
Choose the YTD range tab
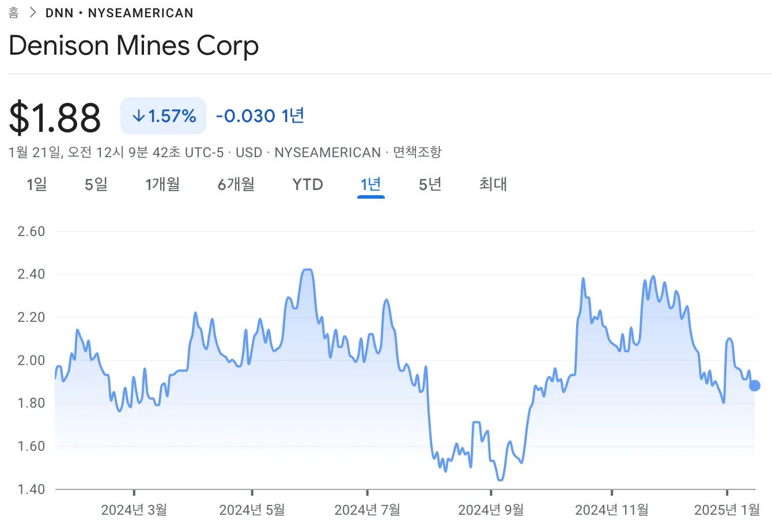tap(308, 184)
